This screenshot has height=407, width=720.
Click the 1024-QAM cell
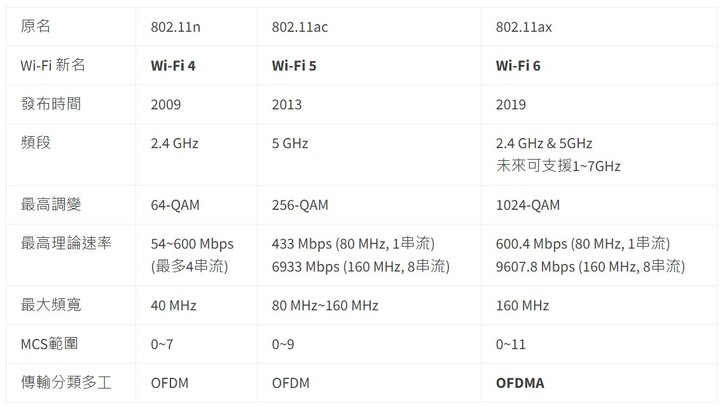(599, 205)
